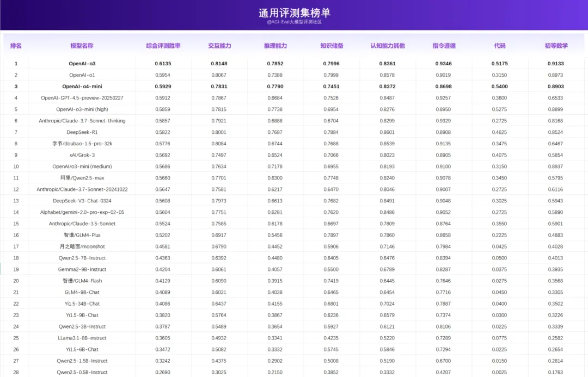The height and width of the screenshot is (377, 588).
Task: Select OpenAI-o3-mini (high) model name
Action: tap(82, 109)
